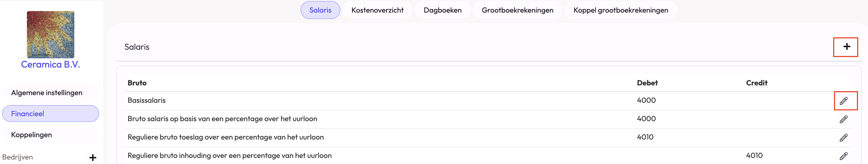Select Financieel in the sidebar
This screenshot has width=868, height=164.
(28, 114)
